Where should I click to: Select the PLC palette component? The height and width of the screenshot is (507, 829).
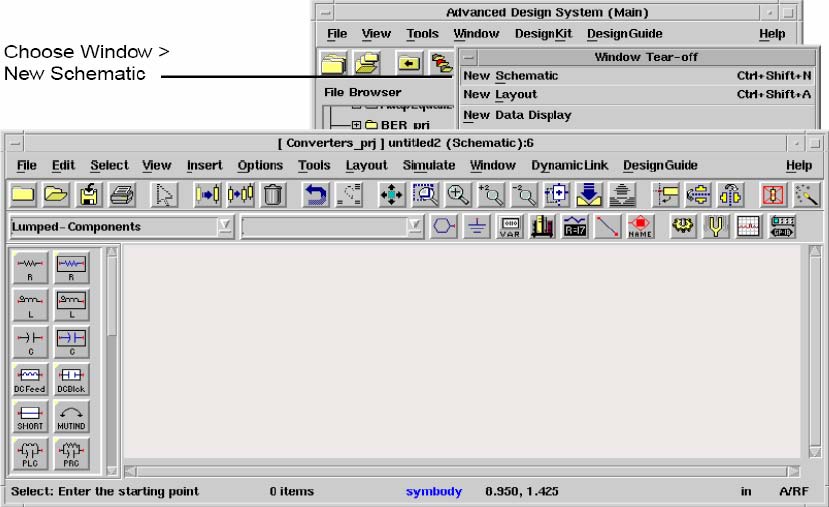click(x=30, y=453)
